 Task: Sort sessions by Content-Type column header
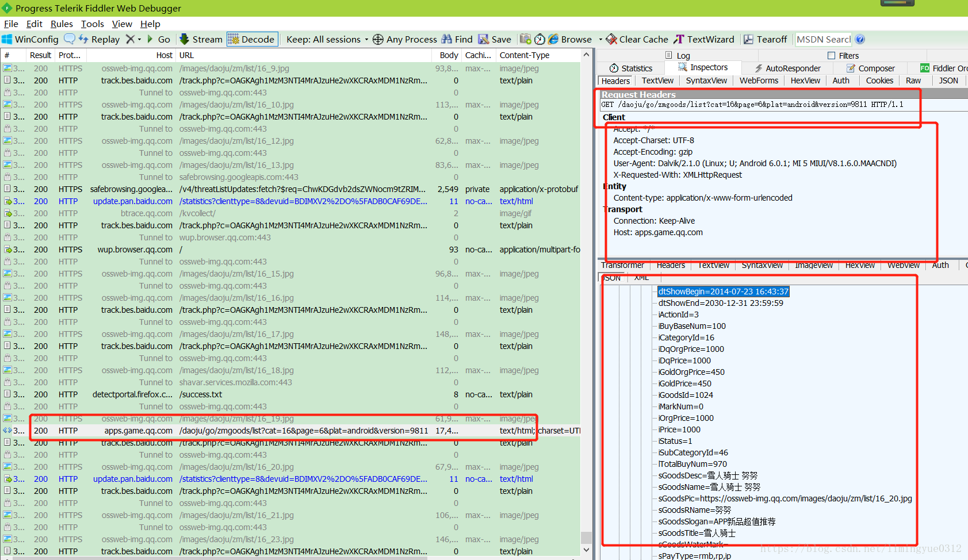click(538, 55)
